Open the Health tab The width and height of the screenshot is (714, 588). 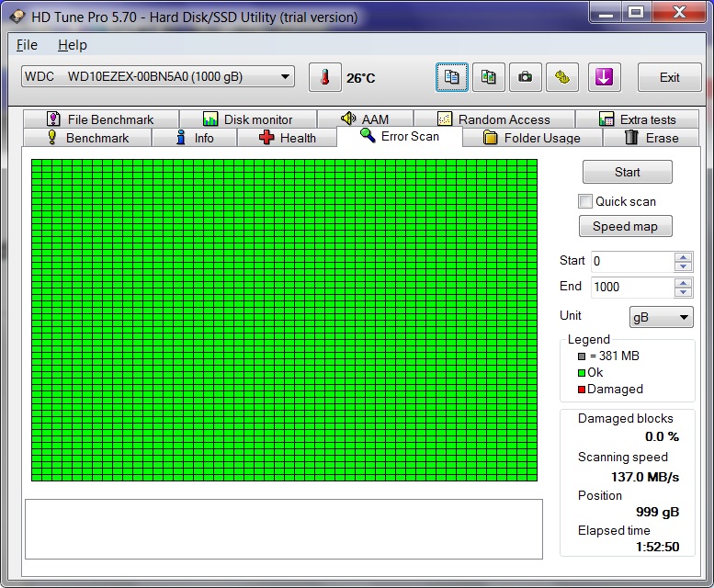(x=287, y=138)
